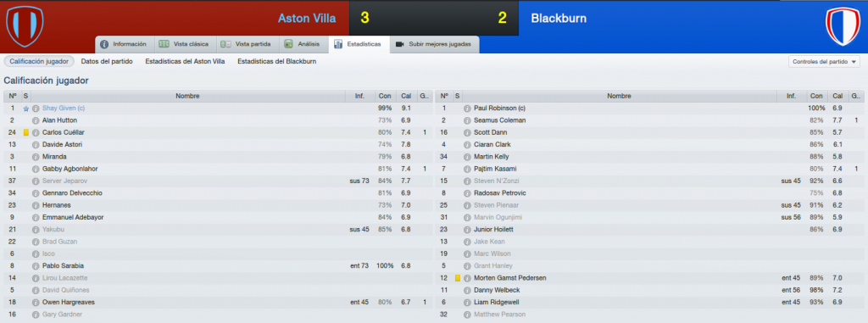Click the Aston Villa club crest
This screenshot has height=323, width=868.
tap(25, 26)
